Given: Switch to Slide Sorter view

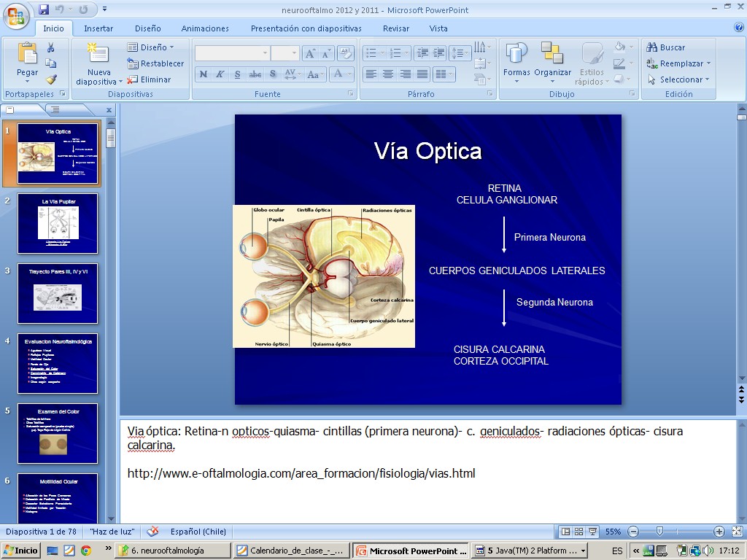Looking at the screenshot, I should (578, 532).
